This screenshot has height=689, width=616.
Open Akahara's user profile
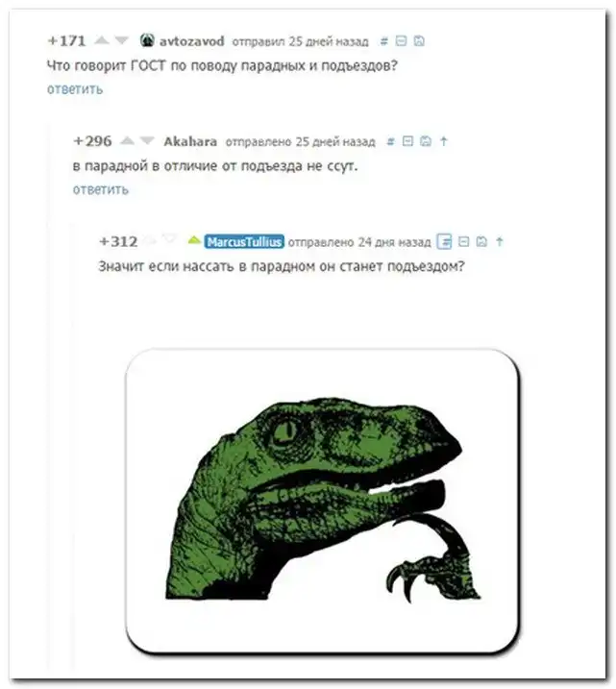[x=190, y=141]
